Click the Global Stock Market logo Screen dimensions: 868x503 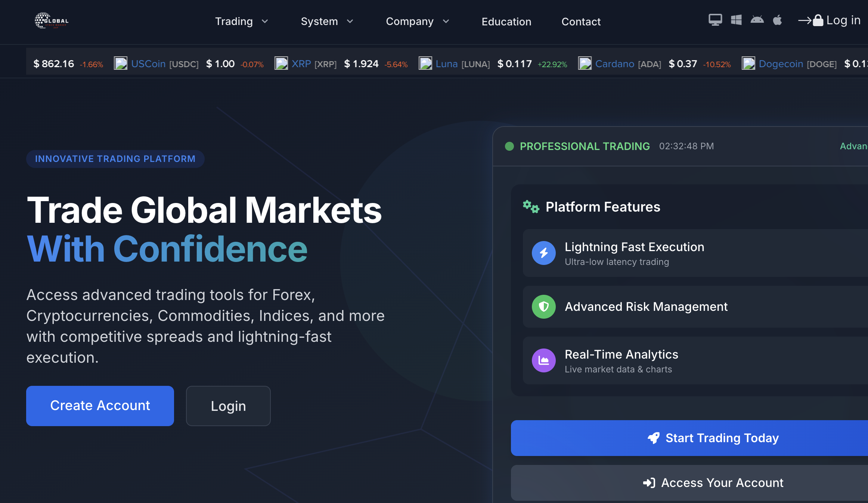[51, 21]
